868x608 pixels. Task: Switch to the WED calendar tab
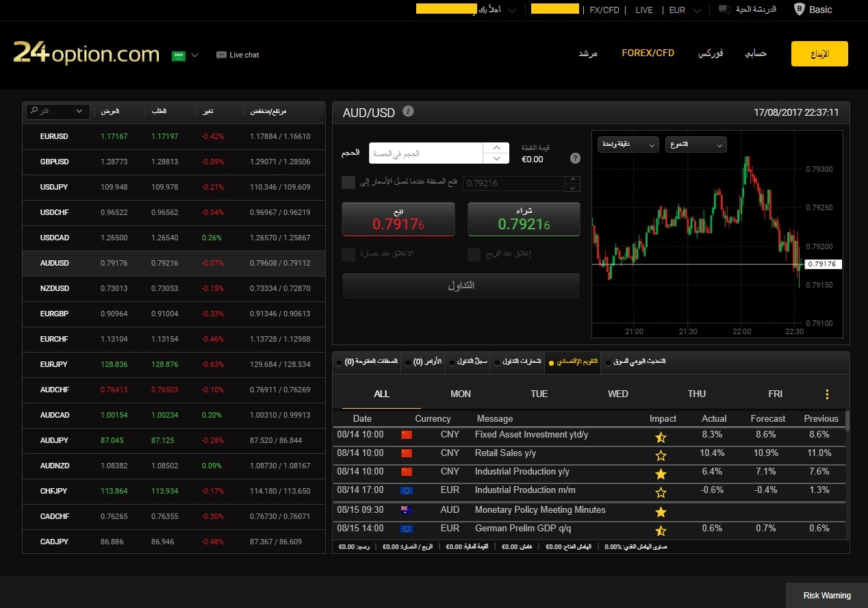click(x=617, y=394)
